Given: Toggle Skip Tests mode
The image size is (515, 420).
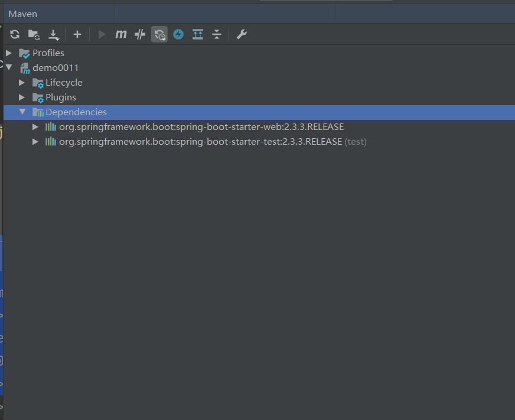Looking at the screenshot, I should click(x=139, y=34).
